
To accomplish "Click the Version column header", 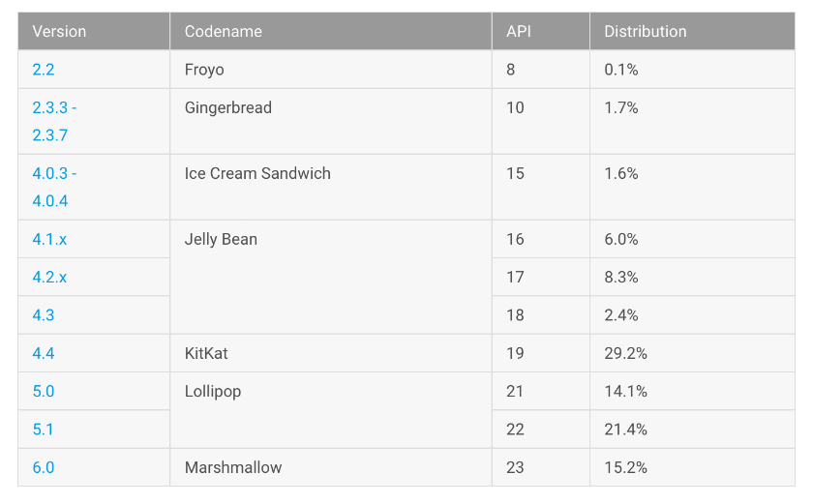I will pyautogui.click(x=59, y=31).
